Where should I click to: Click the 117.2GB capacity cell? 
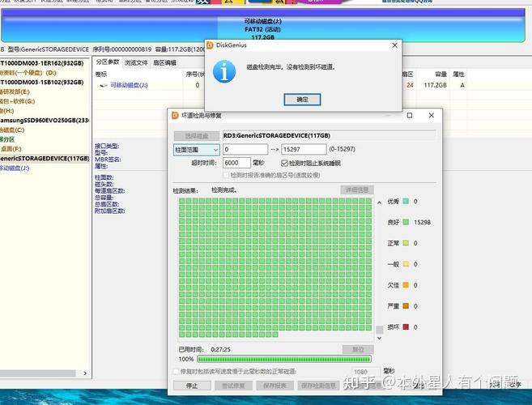click(435, 85)
